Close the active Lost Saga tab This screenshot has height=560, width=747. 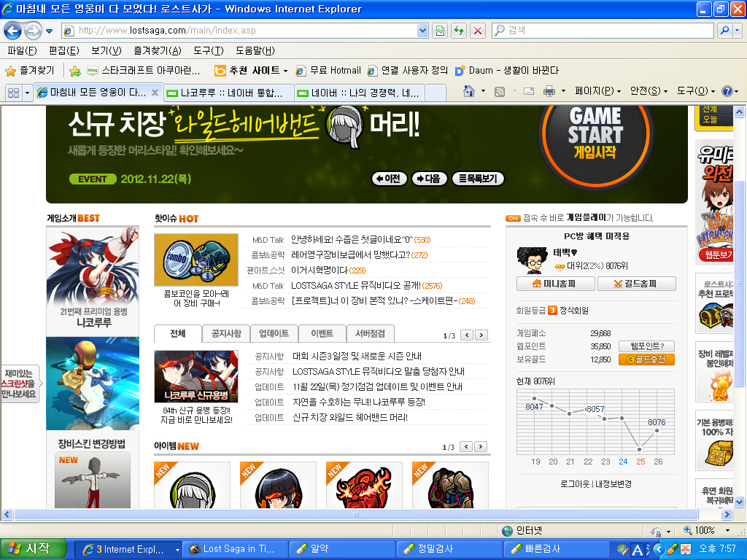click(x=155, y=93)
